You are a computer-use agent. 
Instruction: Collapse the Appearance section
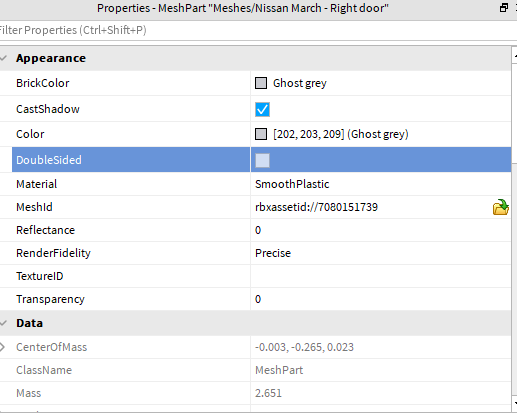tap(4, 58)
